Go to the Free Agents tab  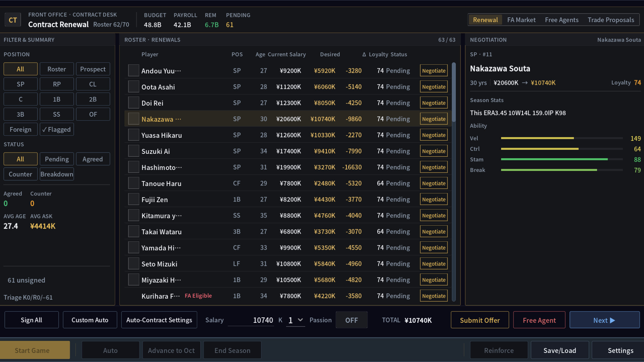561,20
